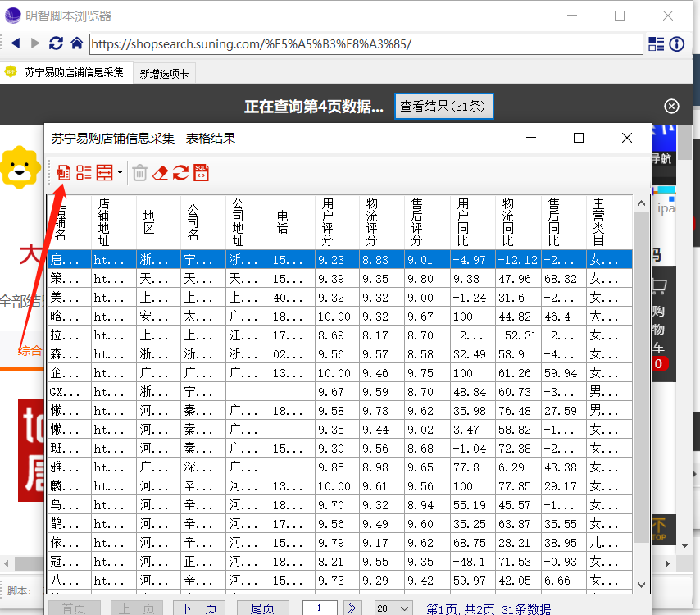Screen dimensions: 700x615
Task: Select the row starting with 麟...
Action: [339, 486]
